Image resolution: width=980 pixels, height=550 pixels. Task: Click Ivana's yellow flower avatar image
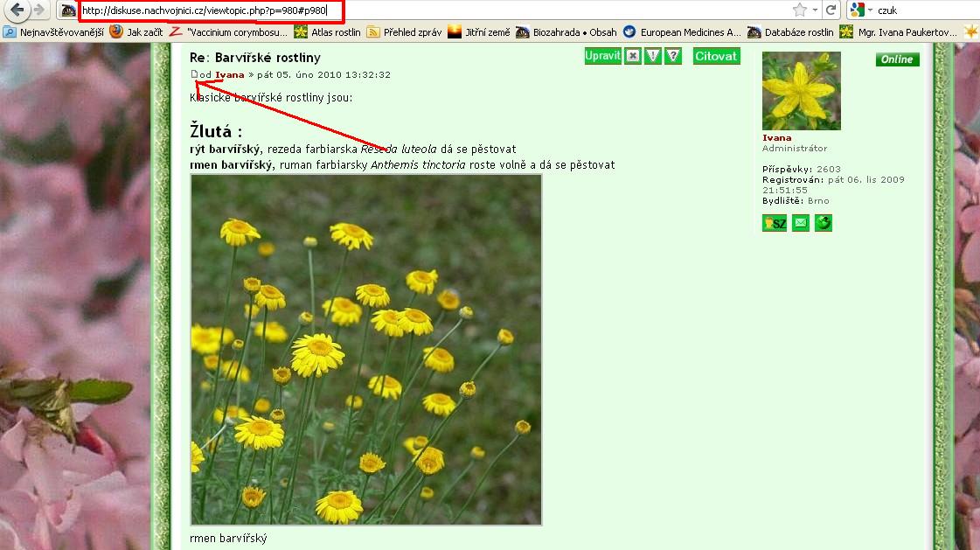[x=801, y=91]
